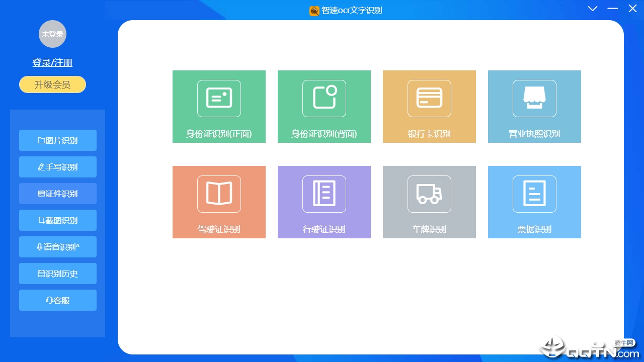The height and width of the screenshot is (362, 644).
Task: Click the 未登录 avatar circle
Action: click(x=53, y=34)
